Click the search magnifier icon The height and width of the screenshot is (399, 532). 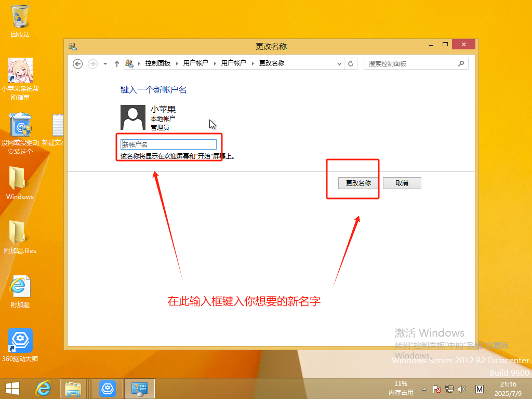click(461, 63)
